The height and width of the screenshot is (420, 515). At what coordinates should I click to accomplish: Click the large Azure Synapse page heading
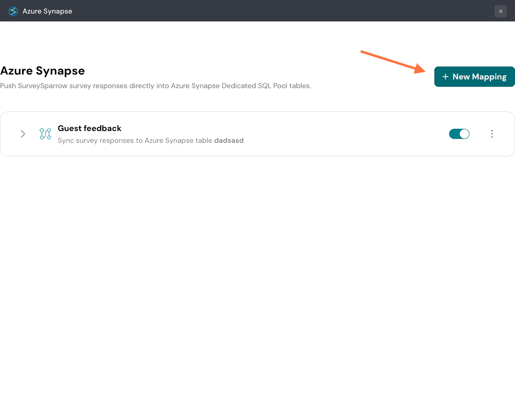pyautogui.click(x=42, y=71)
